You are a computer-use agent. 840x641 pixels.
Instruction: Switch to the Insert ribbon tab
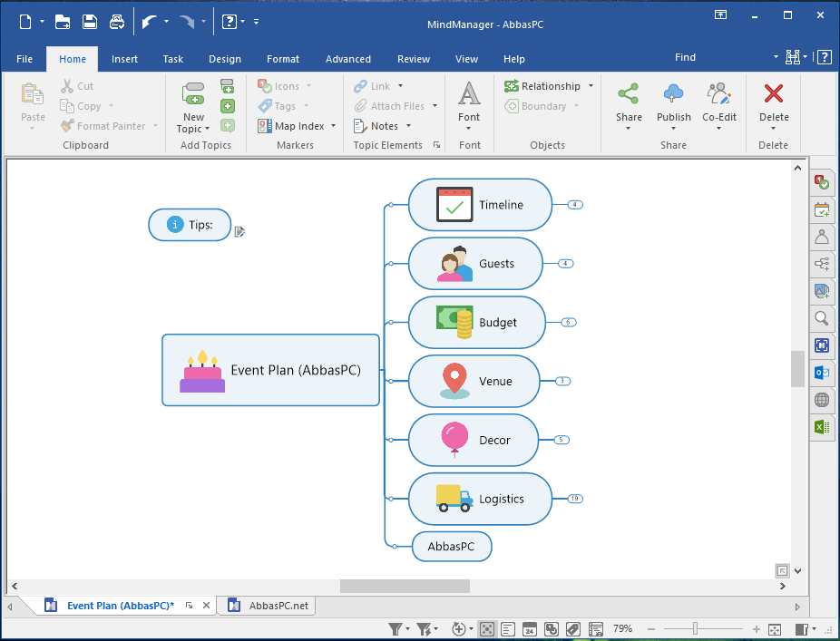coord(125,59)
